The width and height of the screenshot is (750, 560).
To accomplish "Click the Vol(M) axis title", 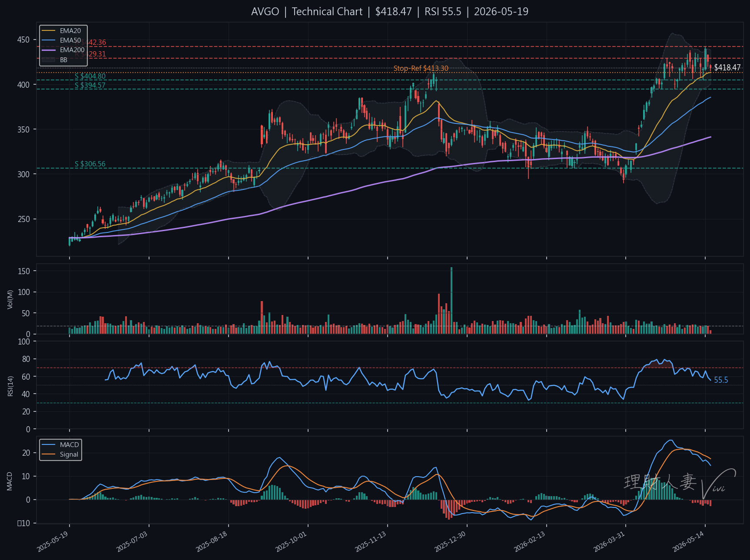I will (x=10, y=299).
